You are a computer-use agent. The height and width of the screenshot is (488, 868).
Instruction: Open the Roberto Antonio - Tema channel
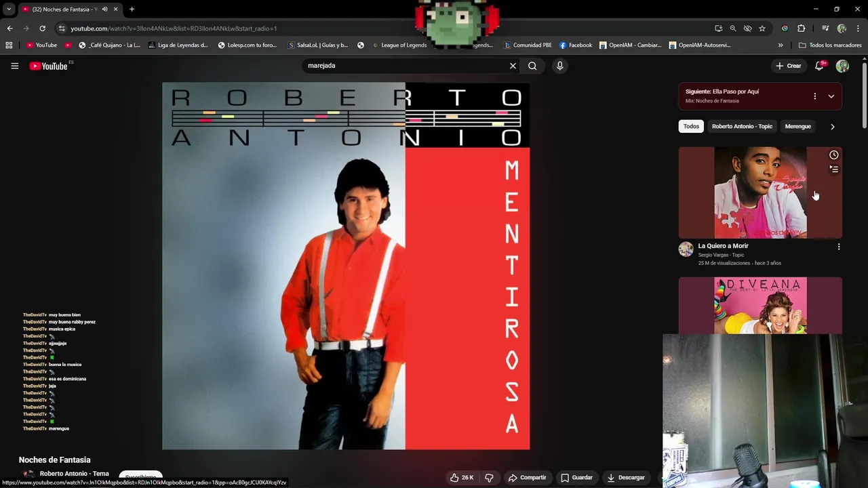tap(74, 474)
